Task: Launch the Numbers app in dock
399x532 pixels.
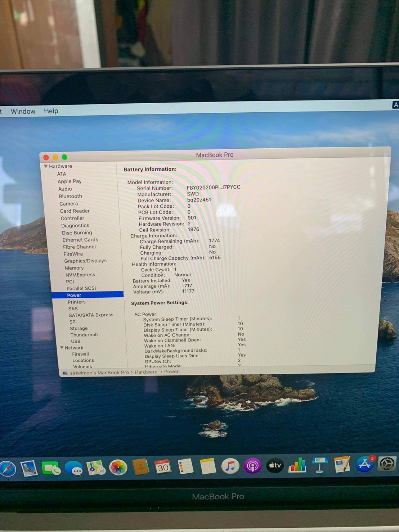Action: click(297, 465)
